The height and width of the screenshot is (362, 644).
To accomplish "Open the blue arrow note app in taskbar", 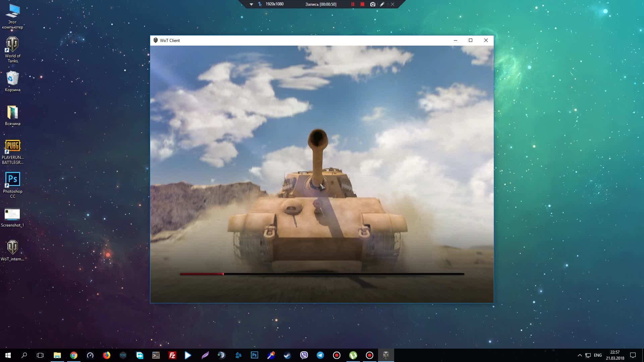I will (140, 355).
